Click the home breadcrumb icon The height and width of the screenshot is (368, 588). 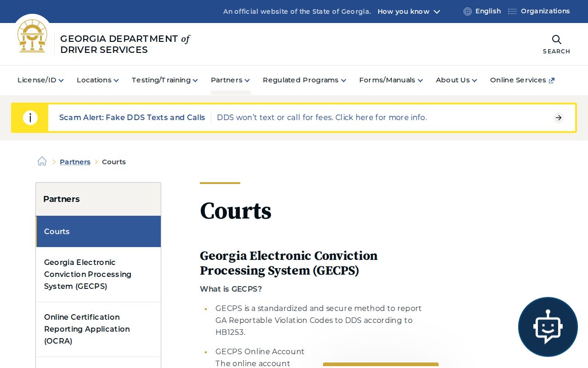coord(42,161)
